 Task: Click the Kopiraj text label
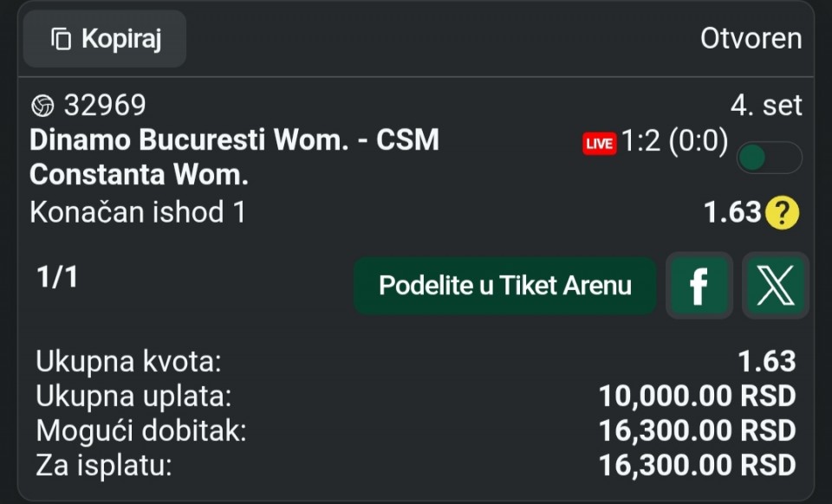click(x=121, y=39)
